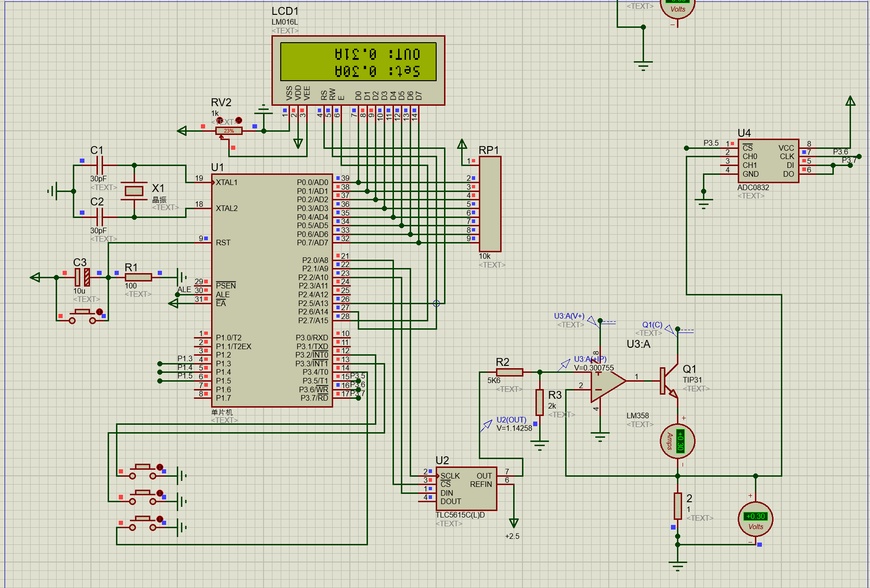Click the P1.3 terminal label
Viewport: 870px width, 588px height.
[185, 358]
